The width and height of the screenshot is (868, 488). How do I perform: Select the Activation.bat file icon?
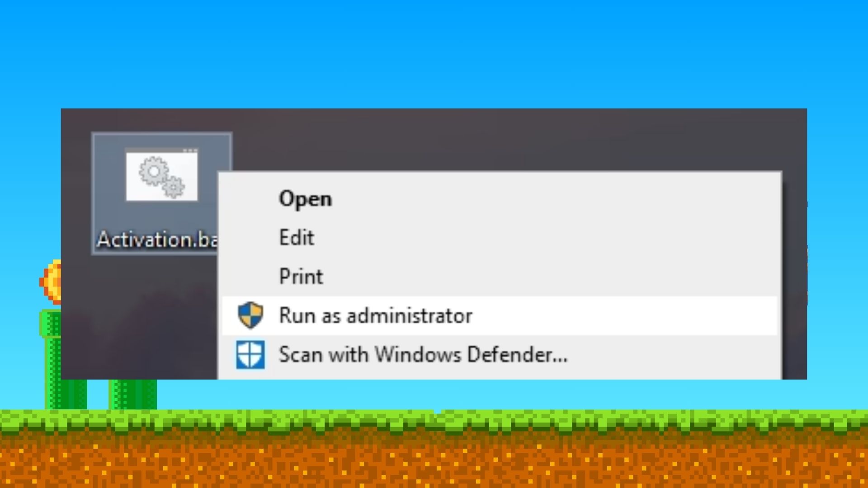click(x=161, y=175)
